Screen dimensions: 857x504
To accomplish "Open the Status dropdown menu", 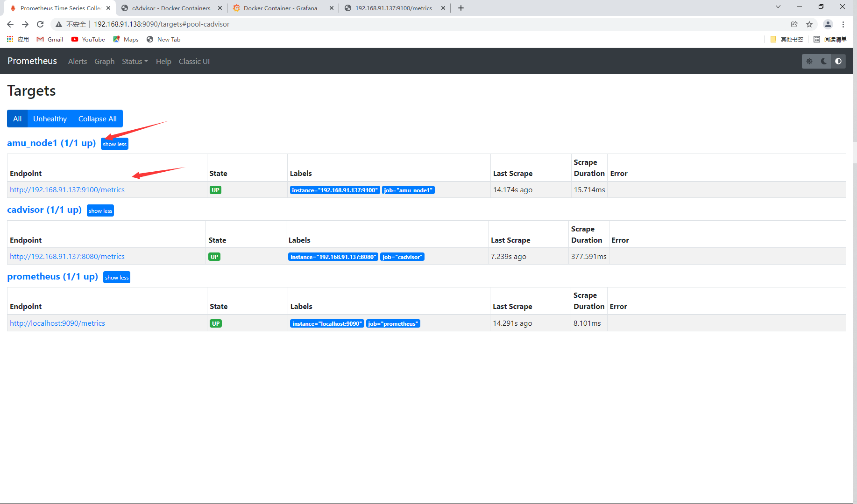I will pyautogui.click(x=135, y=61).
